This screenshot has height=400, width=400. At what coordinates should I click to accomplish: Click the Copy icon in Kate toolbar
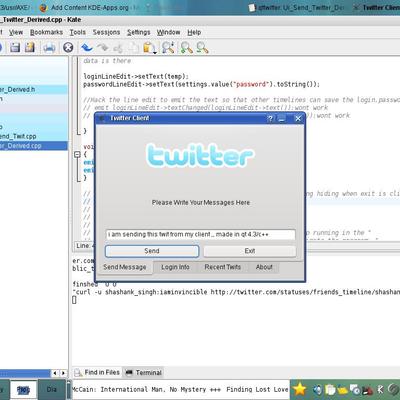(133, 48)
